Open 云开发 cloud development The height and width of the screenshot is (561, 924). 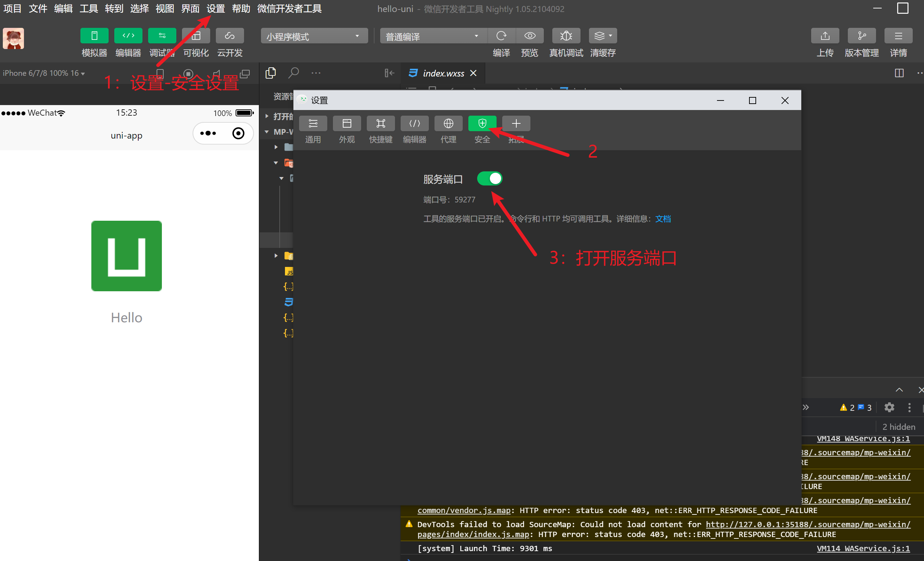click(230, 36)
